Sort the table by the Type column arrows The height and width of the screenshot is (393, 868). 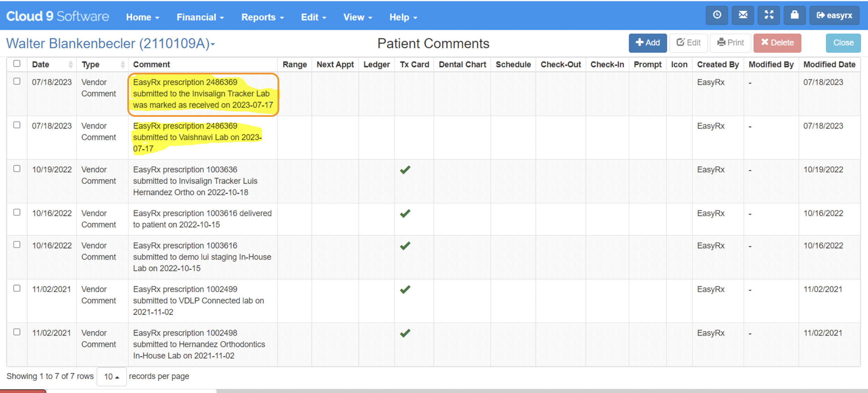(123, 64)
